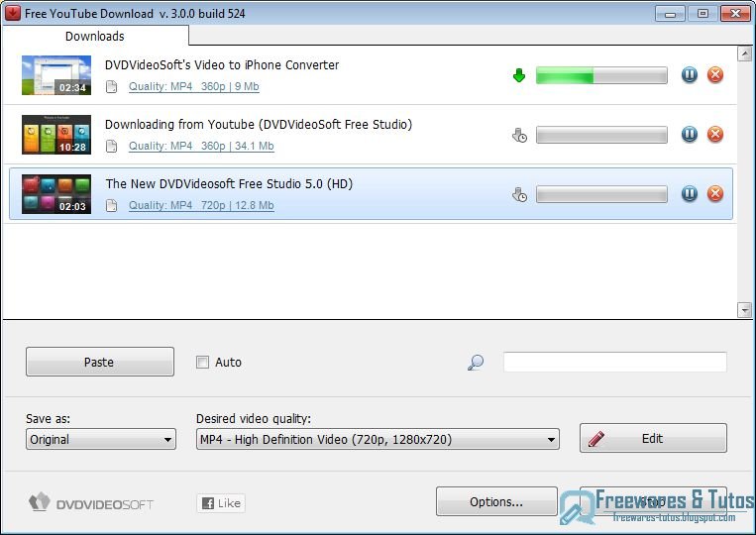Click the Facebook Like button
This screenshot has width=756, height=535.
click(x=221, y=503)
